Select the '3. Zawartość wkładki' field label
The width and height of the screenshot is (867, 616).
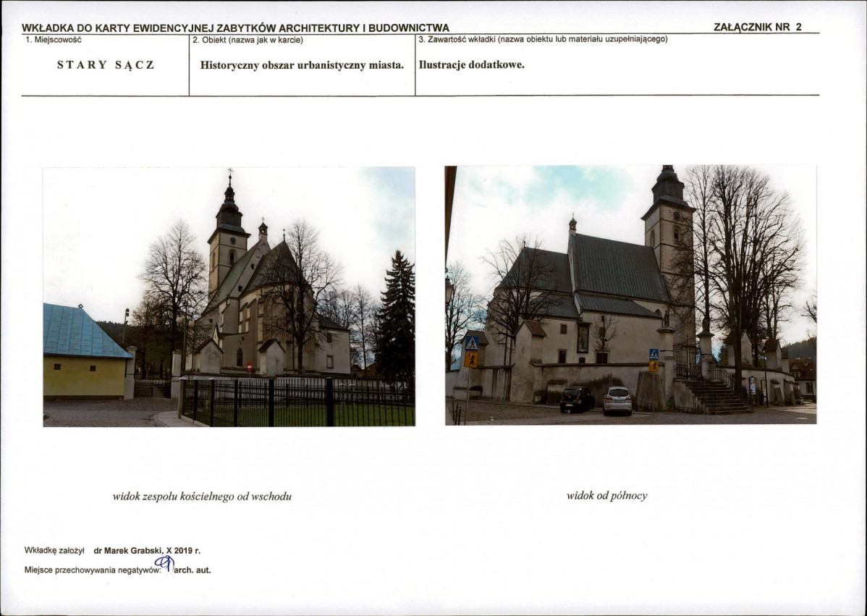click(543, 39)
